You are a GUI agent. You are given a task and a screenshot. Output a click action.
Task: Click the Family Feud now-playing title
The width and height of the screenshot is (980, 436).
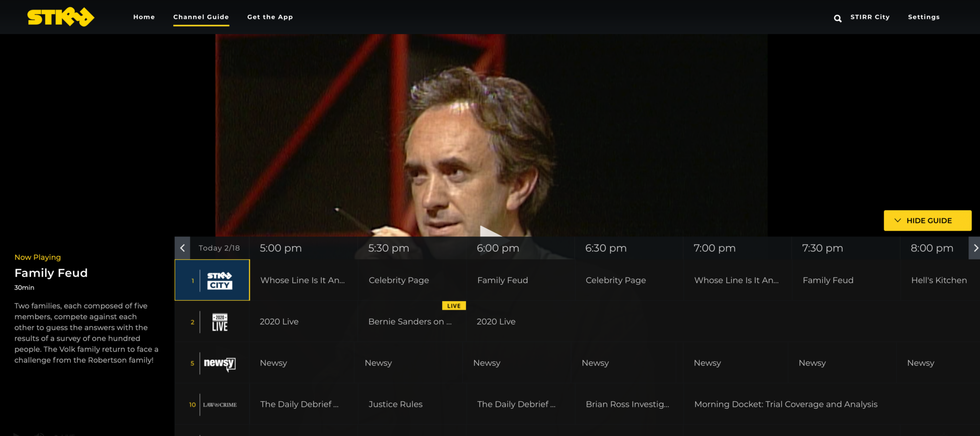coord(51,273)
